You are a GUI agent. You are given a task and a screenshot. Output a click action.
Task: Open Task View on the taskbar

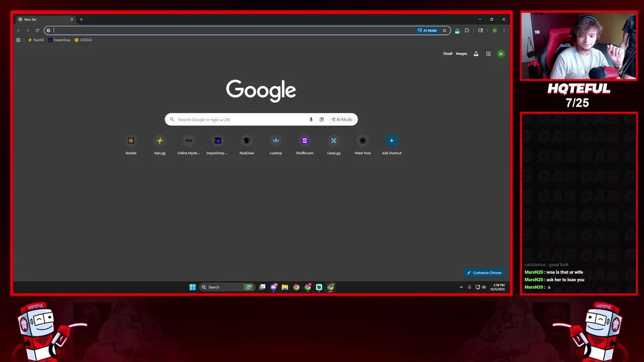coord(262,287)
